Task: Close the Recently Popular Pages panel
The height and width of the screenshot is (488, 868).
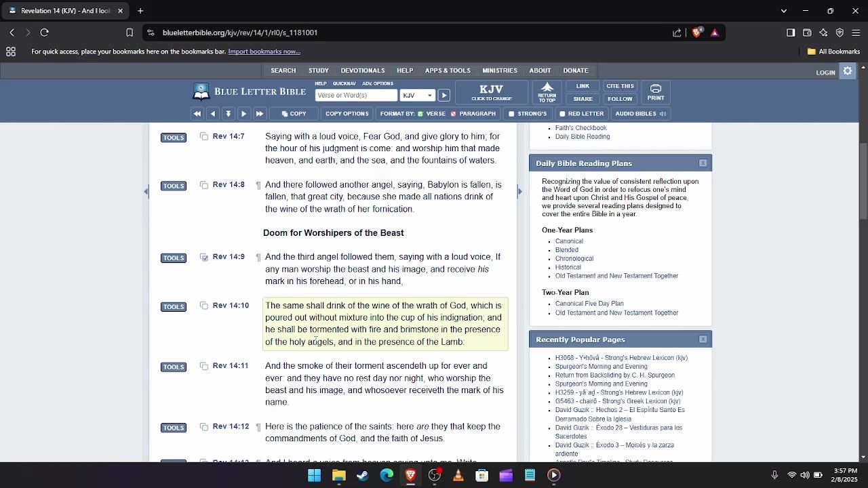Action: (x=703, y=340)
